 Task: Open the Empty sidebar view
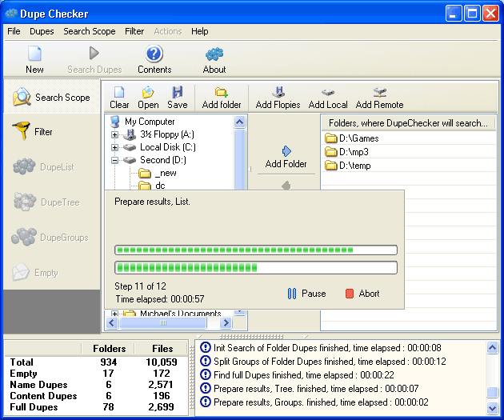(51, 273)
